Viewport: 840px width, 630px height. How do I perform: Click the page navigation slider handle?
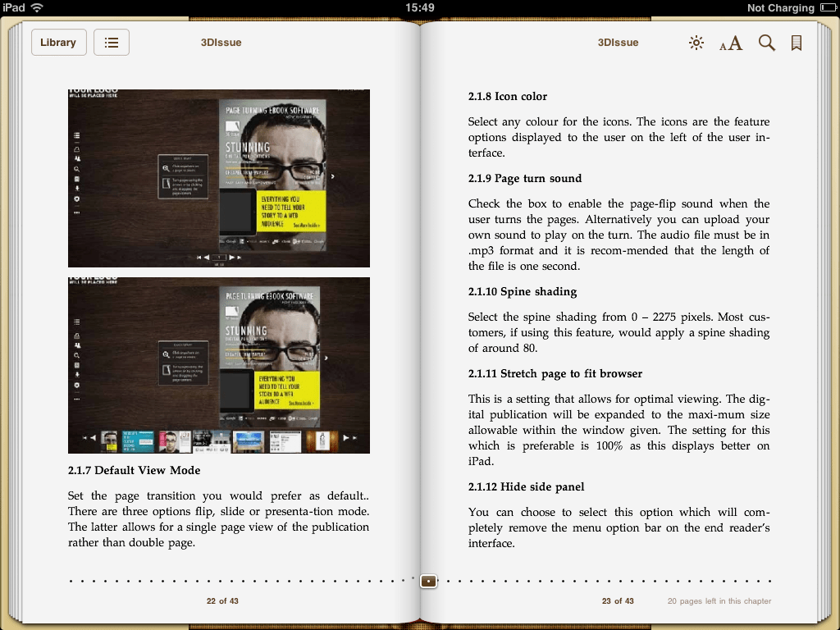(428, 581)
